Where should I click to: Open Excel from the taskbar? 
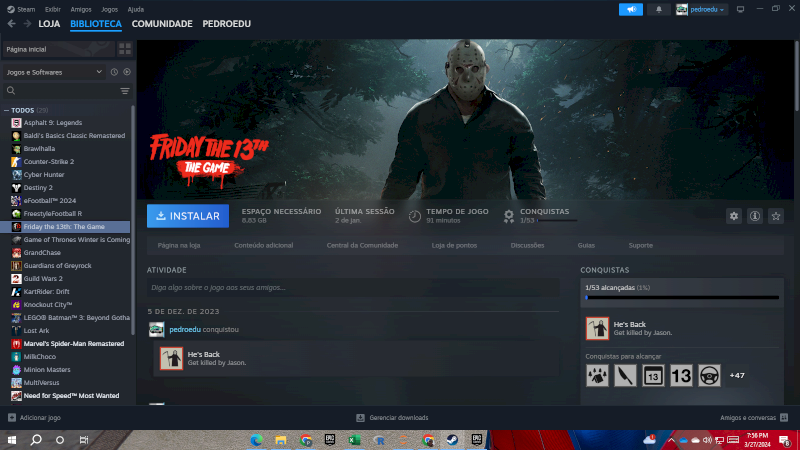[354, 440]
